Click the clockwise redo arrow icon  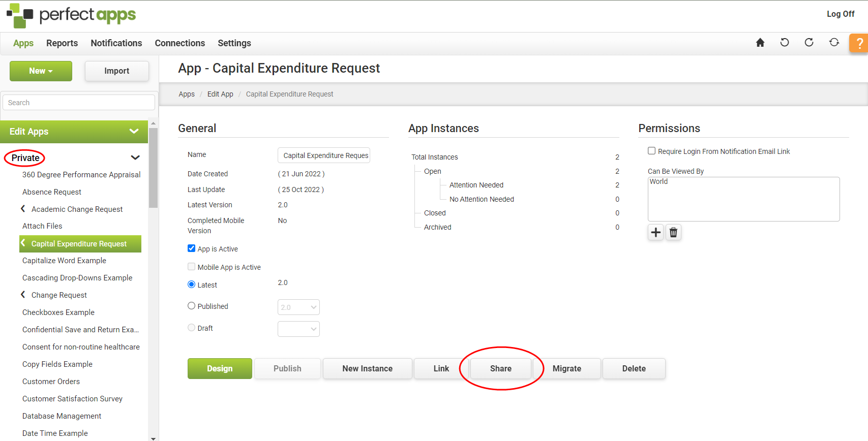(809, 43)
